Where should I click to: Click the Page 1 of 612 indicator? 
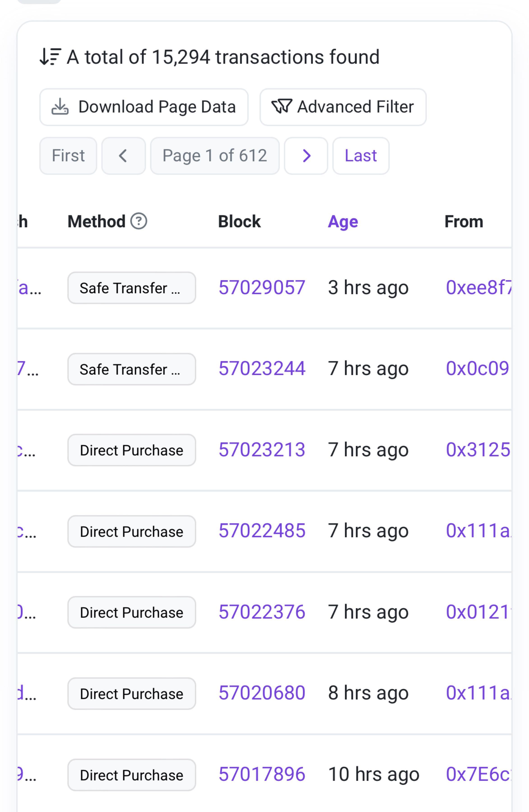point(215,156)
